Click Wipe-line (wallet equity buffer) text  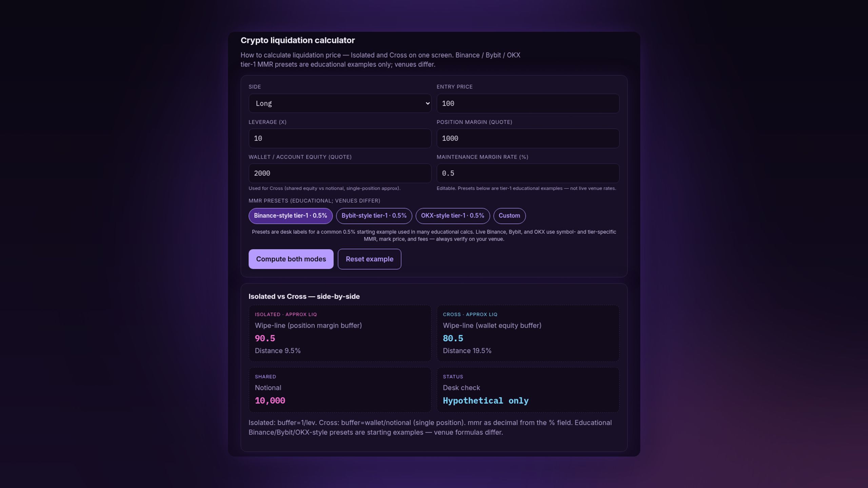click(492, 326)
